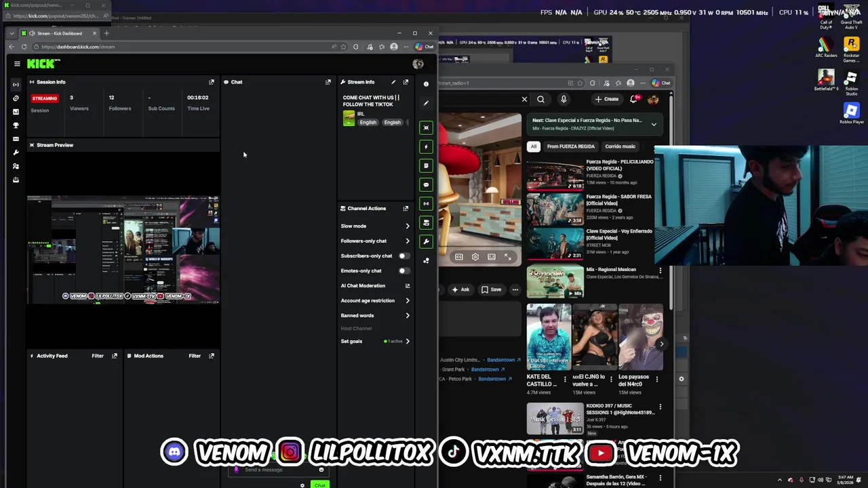Pop out the Activity Feed panel

(x=115, y=356)
